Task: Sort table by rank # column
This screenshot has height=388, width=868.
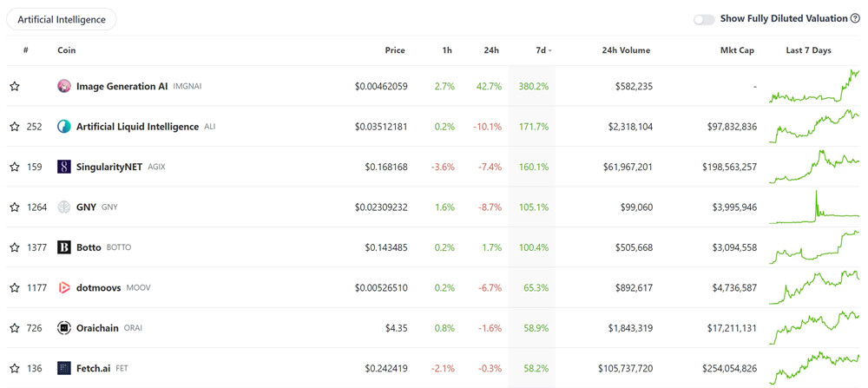Action: pos(25,50)
